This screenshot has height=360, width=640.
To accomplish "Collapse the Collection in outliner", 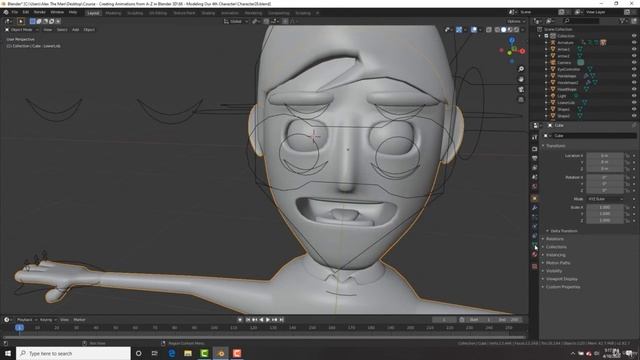I will pyautogui.click(x=540, y=36).
